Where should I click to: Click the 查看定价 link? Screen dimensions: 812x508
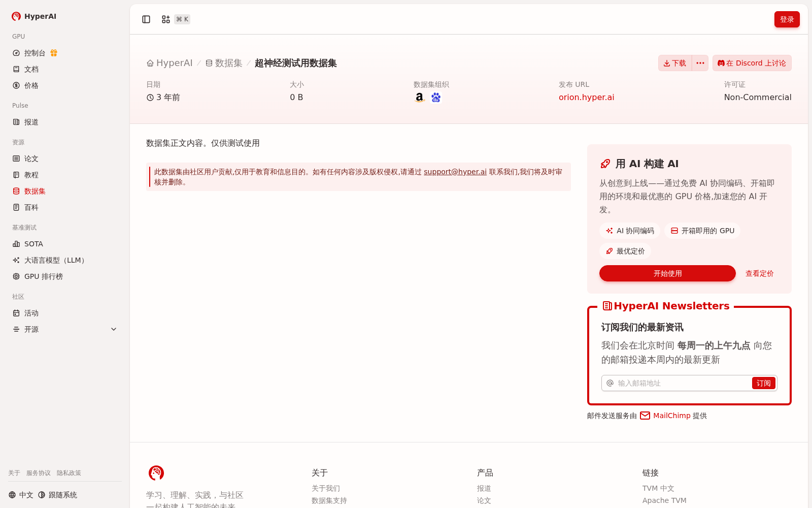click(x=759, y=273)
